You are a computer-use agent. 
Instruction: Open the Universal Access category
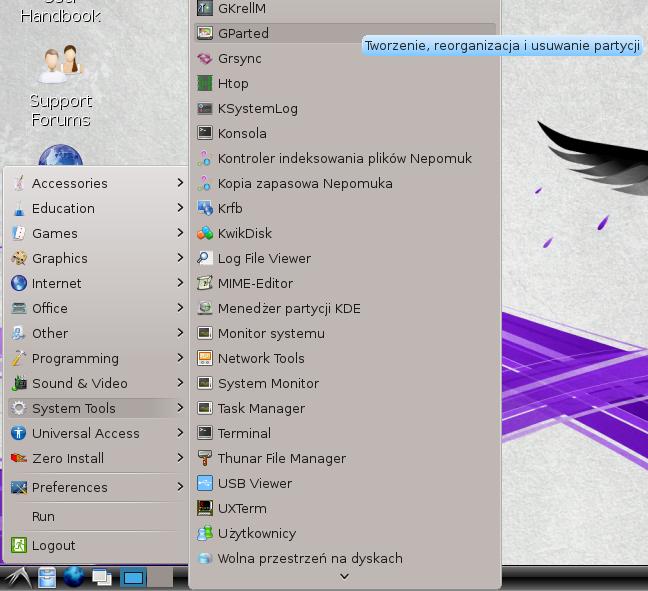point(98,433)
